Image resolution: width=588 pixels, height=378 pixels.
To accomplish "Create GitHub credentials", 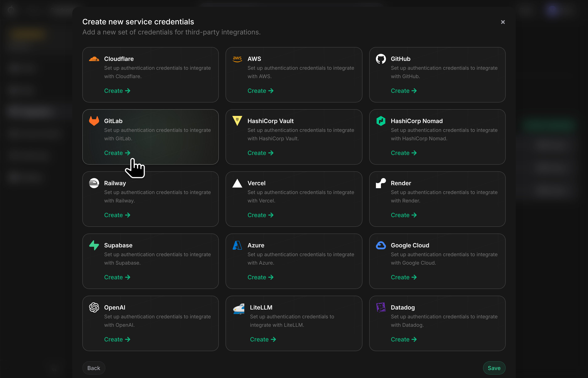I will 404,91.
